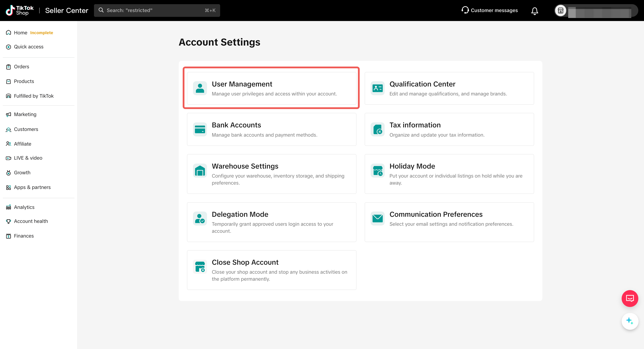Open Tax information settings
This screenshot has width=644, height=349.
pyautogui.click(x=449, y=129)
